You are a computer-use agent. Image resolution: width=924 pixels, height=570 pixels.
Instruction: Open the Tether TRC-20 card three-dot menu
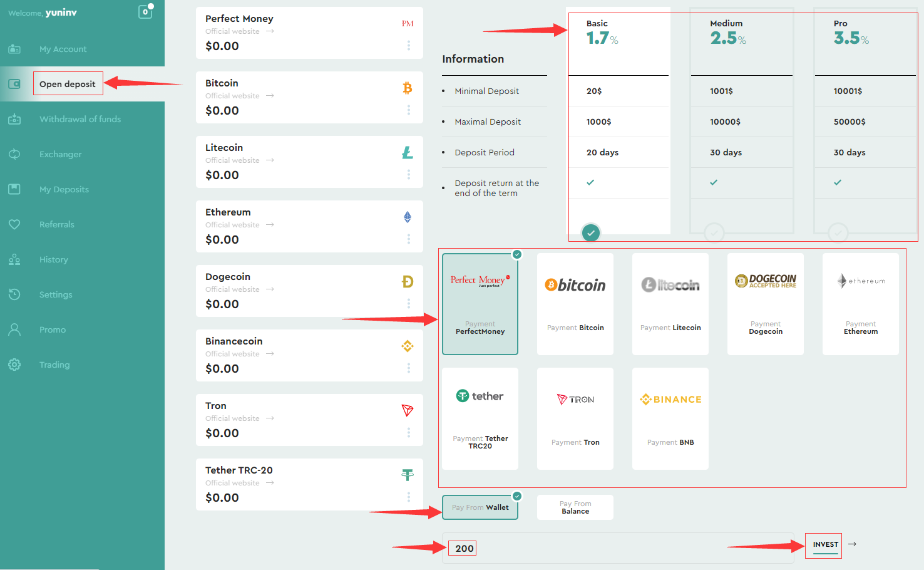(409, 497)
